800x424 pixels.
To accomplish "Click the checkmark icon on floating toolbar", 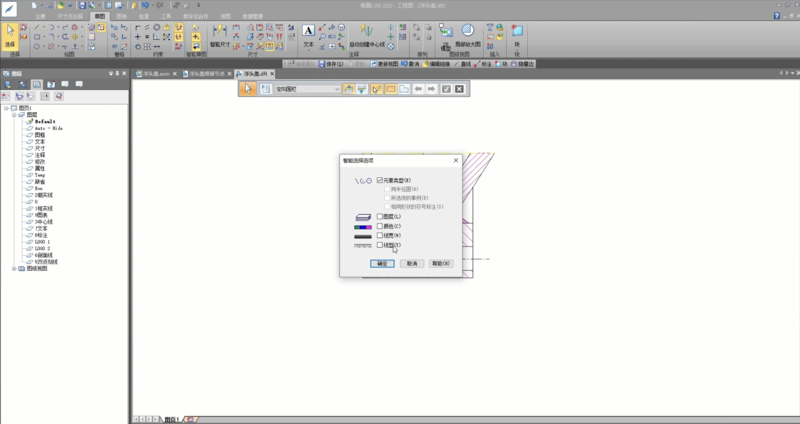I will point(446,89).
